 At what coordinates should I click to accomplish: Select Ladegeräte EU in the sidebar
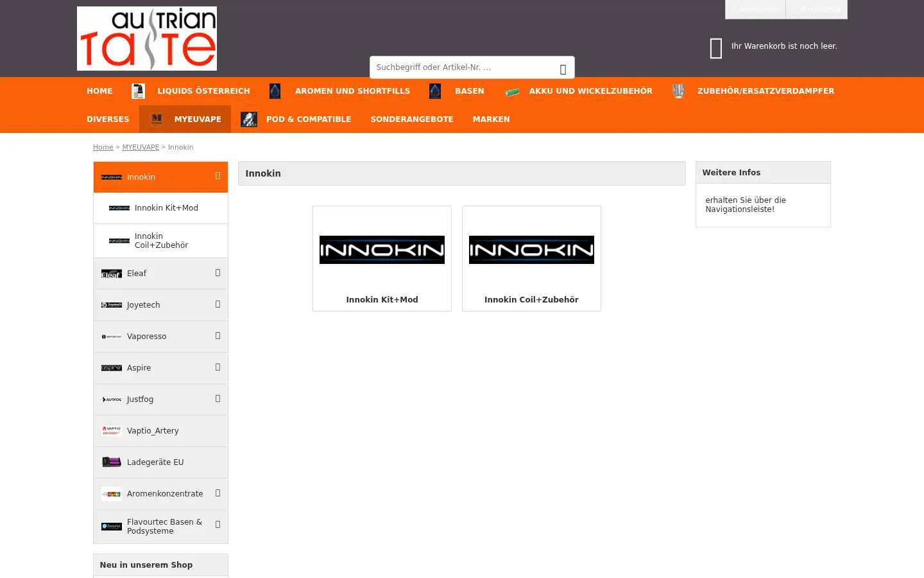tap(160, 462)
